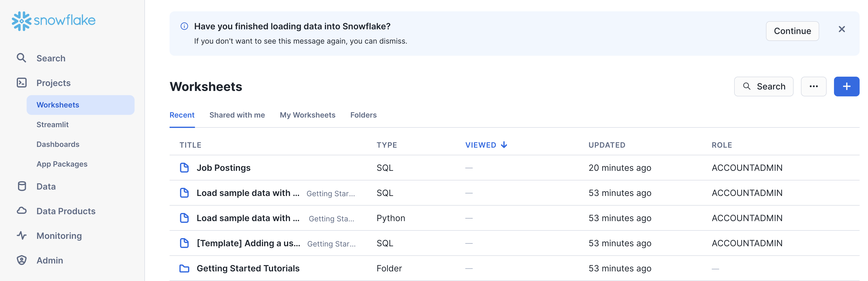Switch to Shared with me tab
Image resolution: width=868 pixels, height=281 pixels.
point(237,115)
